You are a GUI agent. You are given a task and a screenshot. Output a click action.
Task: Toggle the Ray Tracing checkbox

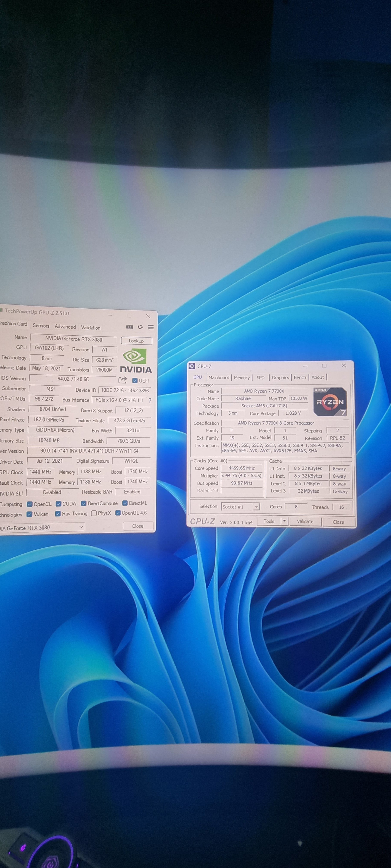[x=58, y=513]
